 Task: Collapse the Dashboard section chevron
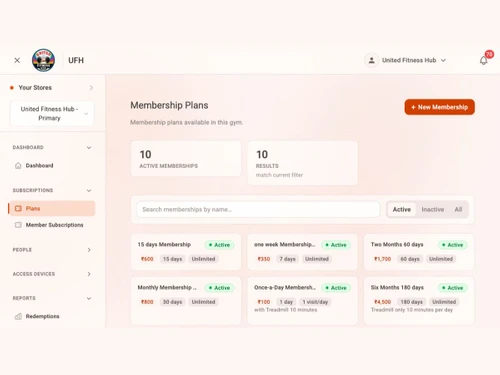[89, 148]
